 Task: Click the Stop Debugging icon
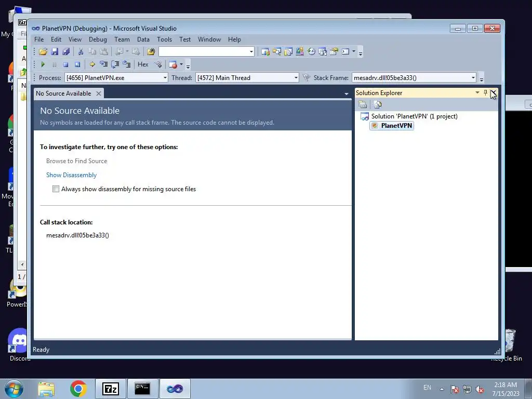(x=66, y=64)
